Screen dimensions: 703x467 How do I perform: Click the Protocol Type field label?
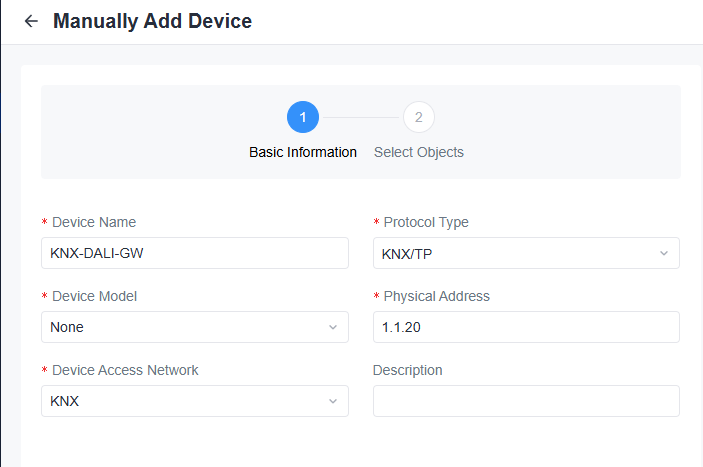tap(425, 222)
